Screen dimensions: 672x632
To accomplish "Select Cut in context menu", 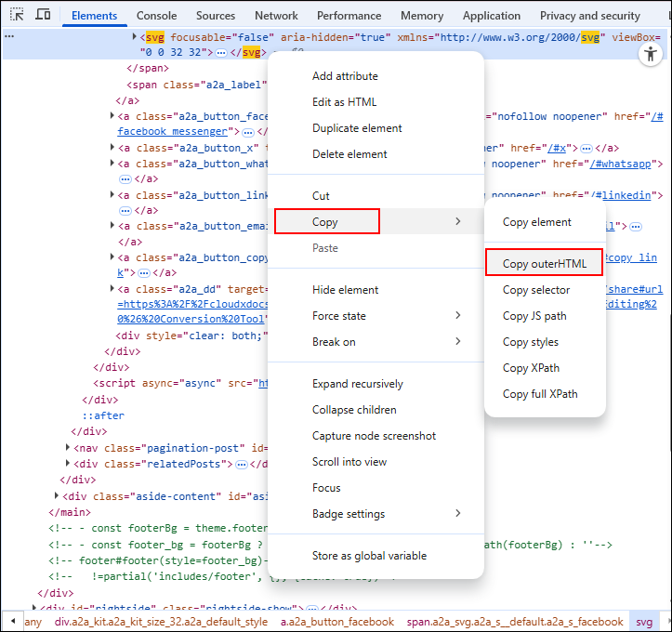I will pos(376,196).
